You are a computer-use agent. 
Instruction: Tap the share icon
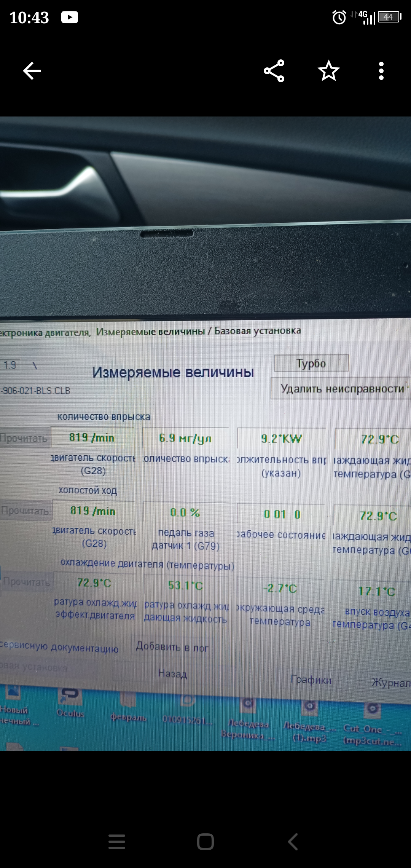click(274, 71)
